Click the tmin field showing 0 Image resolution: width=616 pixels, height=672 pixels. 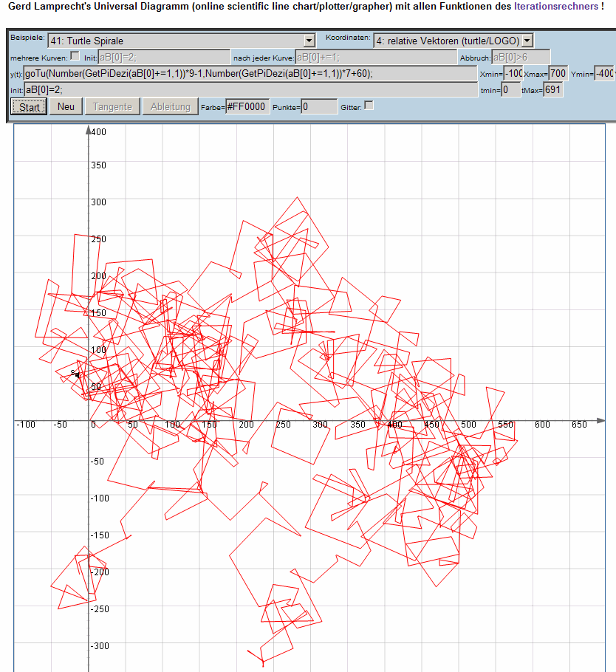511,89
